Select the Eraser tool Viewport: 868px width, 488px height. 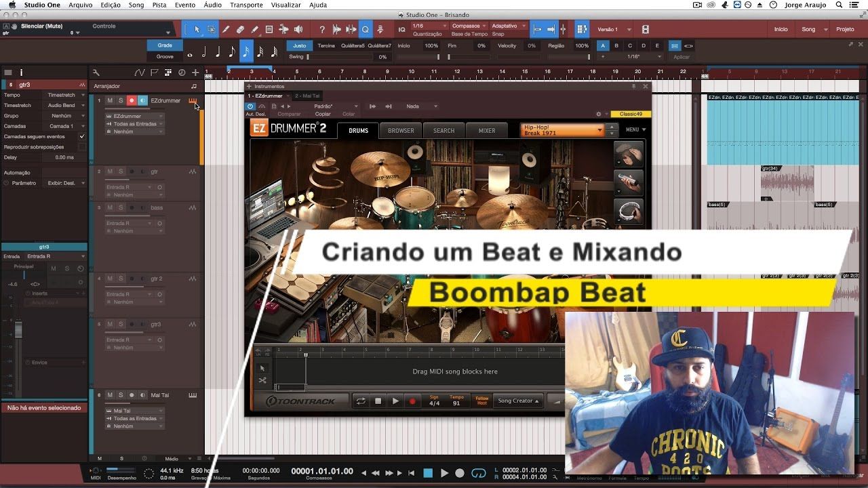pyautogui.click(x=240, y=30)
